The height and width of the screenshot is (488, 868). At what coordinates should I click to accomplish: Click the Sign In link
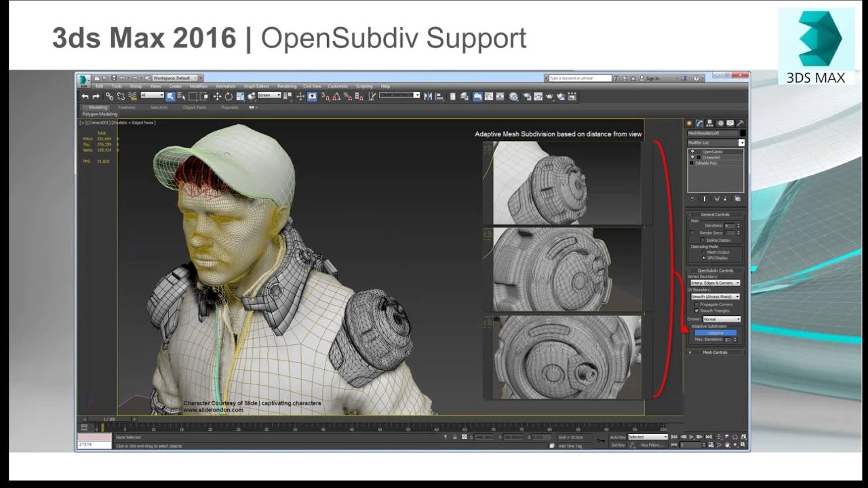(652, 79)
